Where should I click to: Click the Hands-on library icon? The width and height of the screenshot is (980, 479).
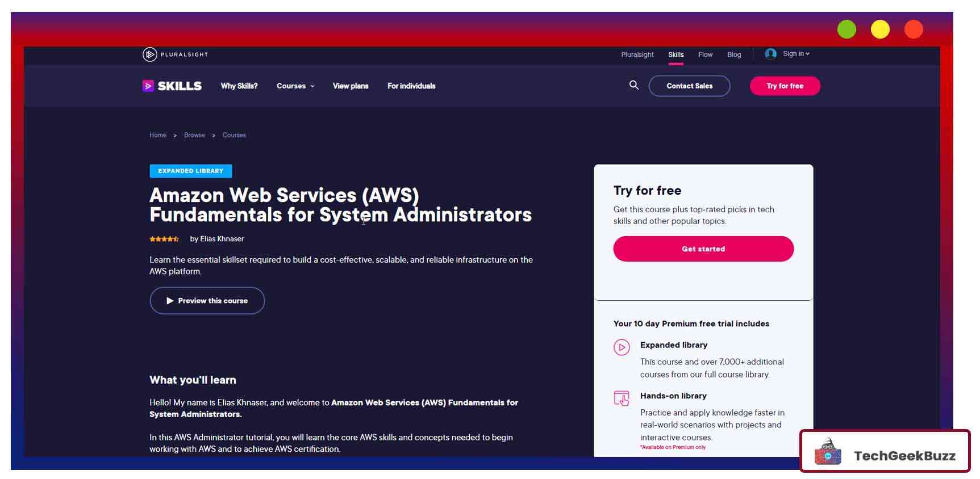pyautogui.click(x=622, y=398)
